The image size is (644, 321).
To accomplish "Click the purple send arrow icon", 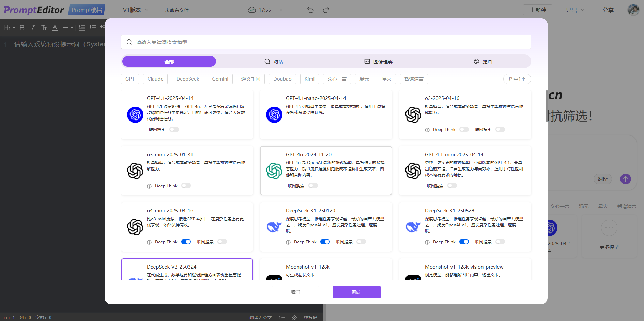I will 625,179.
